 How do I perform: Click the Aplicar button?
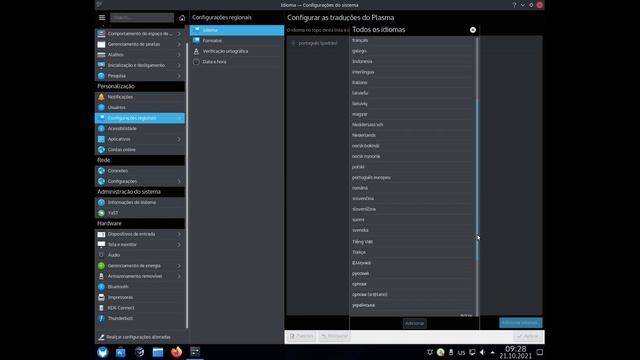528,336
